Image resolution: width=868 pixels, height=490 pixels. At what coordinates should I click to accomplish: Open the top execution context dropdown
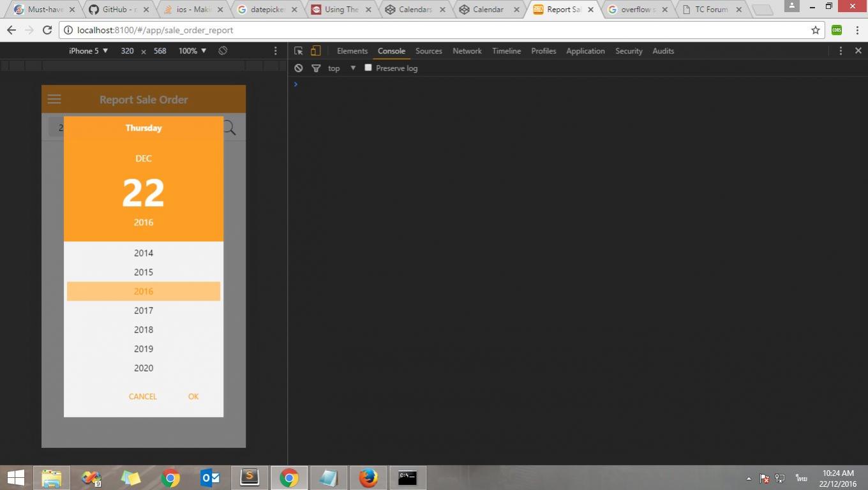point(341,68)
